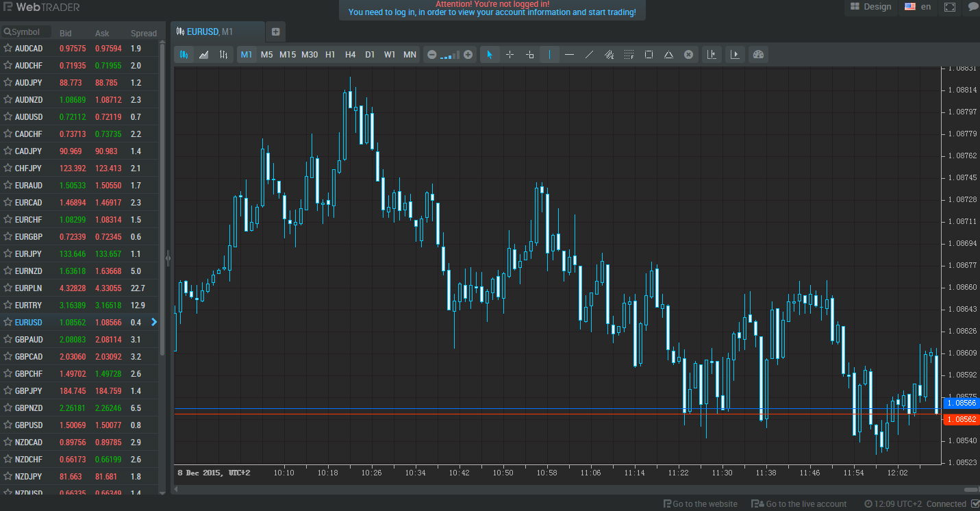The image size is (980, 511).
Task: Open the indicators gauge icon
Action: [x=758, y=55]
